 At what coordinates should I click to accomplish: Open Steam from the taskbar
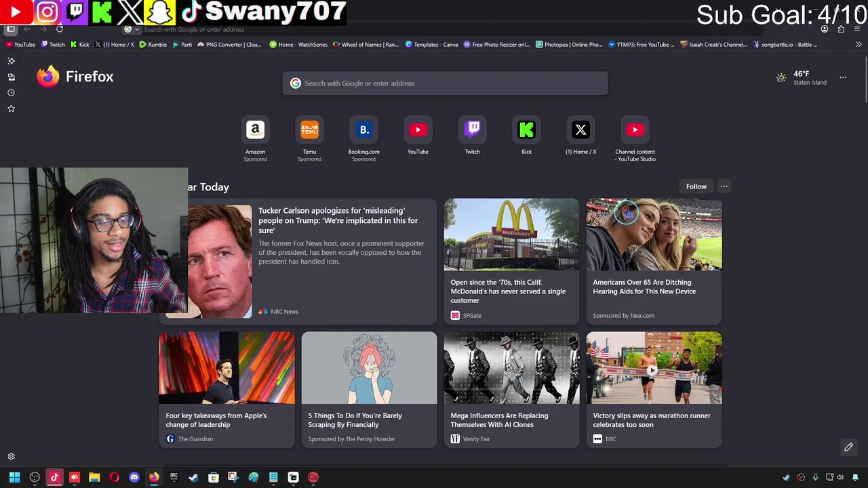point(193,477)
